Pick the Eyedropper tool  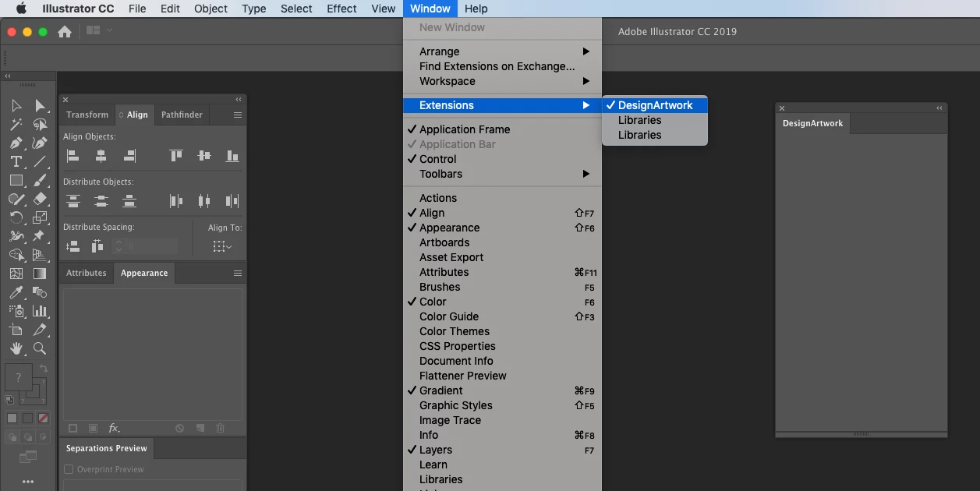point(16,293)
